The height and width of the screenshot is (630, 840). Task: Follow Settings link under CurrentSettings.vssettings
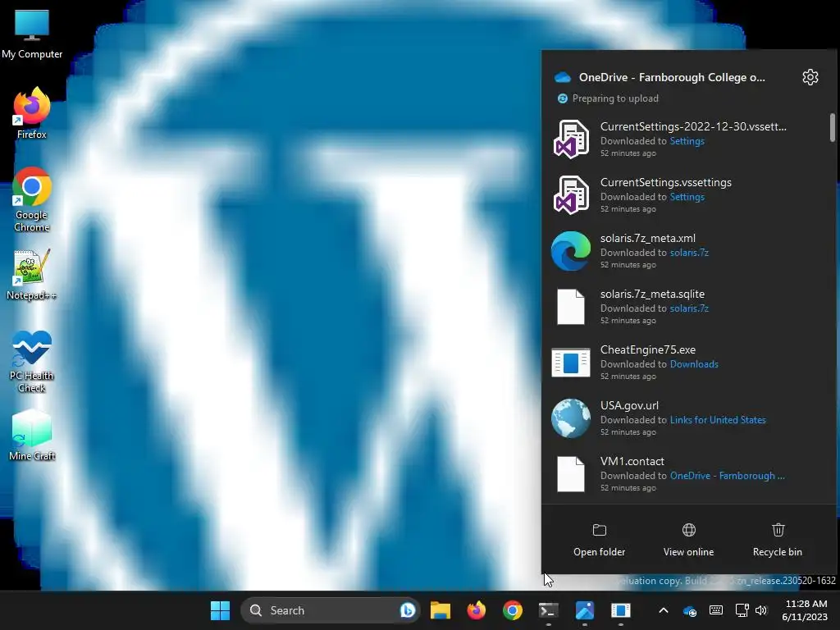(x=687, y=197)
